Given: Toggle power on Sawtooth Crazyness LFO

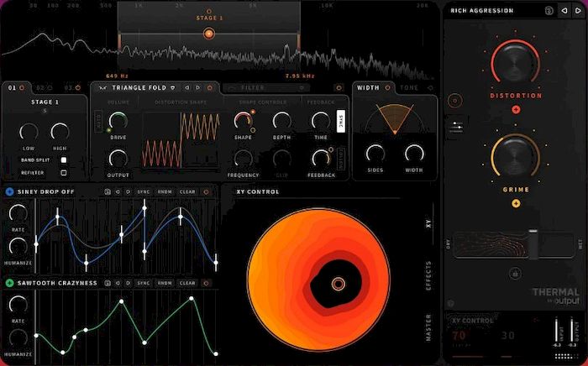Looking at the screenshot, I should click(x=206, y=283).
